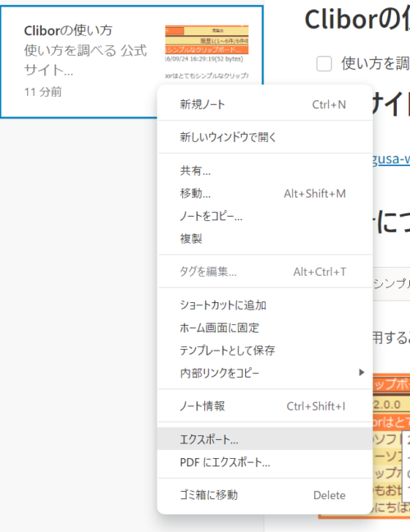The height and width of the screenshot is (532, 410).
Task: Duplicate the note with 複製
Action: [x=265, y=239]
